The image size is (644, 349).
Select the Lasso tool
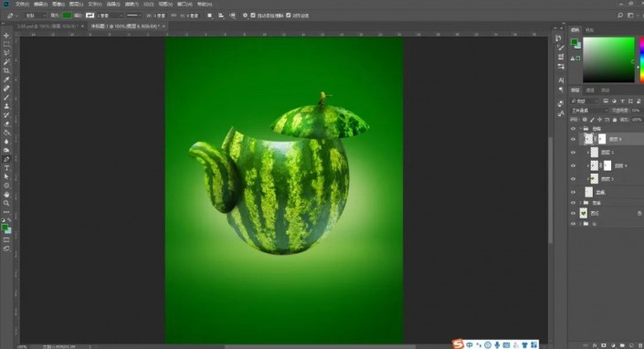(x=6, y=53)
